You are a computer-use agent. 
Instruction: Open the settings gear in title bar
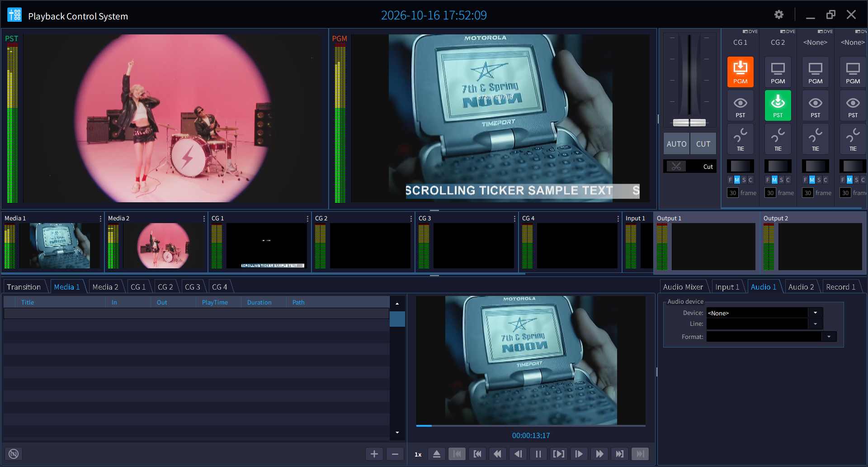tap(778, 15)
